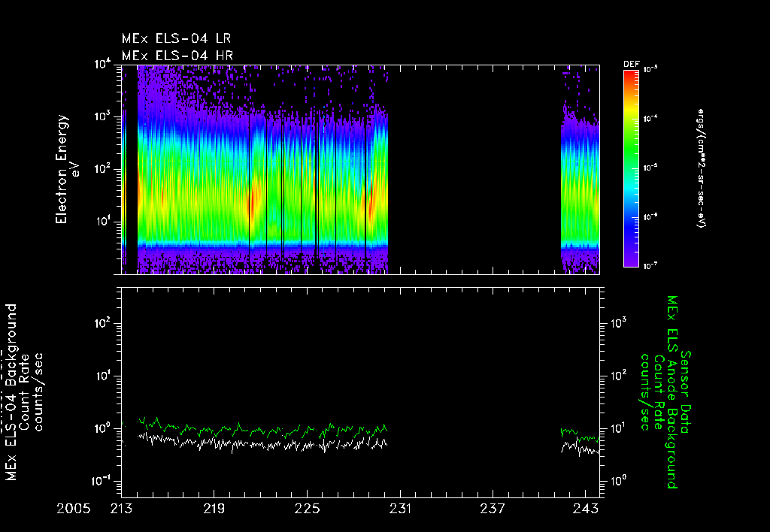770x532 pixels.
Task: Click the year 2005 label
Action: pos(74,509)
